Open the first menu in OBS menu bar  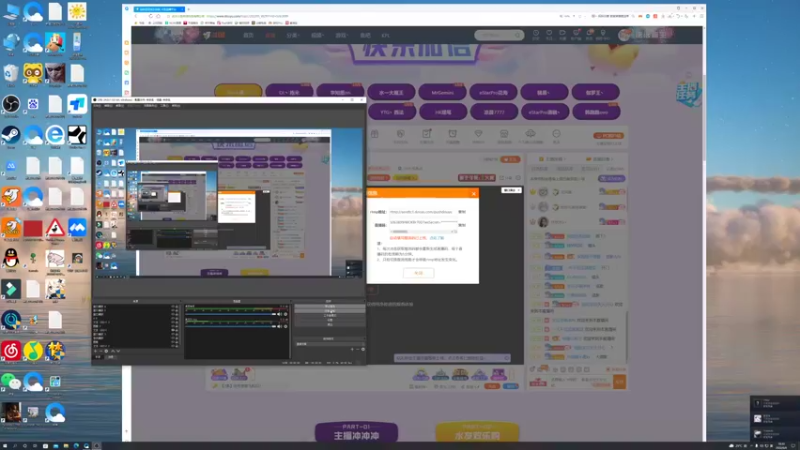click(x=96, y=106)
